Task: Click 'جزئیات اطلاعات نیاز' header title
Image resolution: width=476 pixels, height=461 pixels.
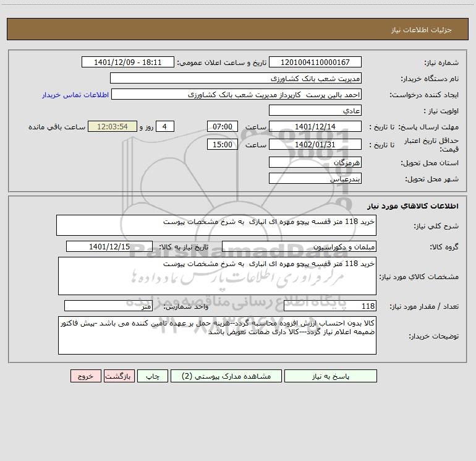Action: tap(422, 30)
